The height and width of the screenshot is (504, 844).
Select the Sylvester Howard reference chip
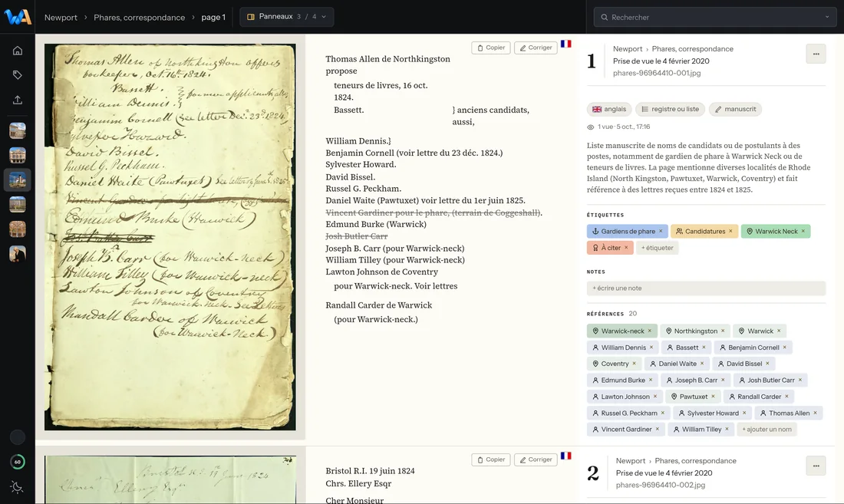click(713, 413)
